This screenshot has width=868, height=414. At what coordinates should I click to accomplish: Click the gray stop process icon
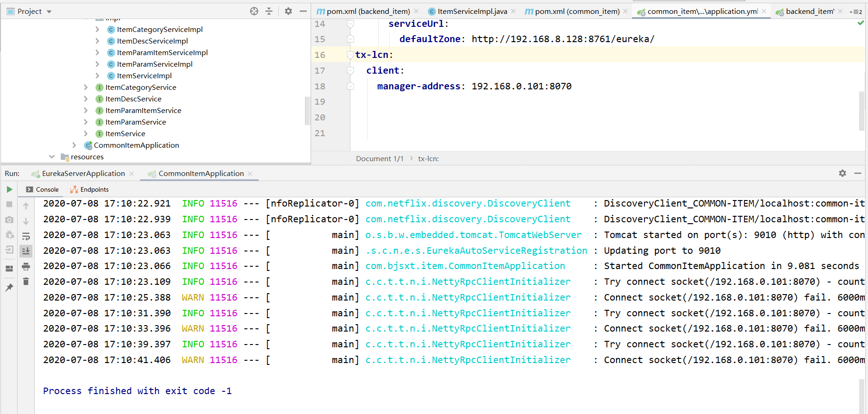9,204
